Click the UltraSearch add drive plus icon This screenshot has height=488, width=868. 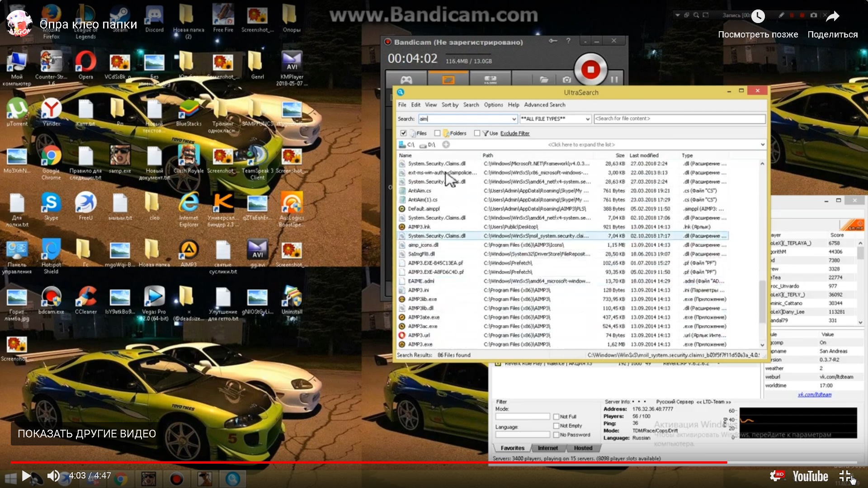(x=446, y=145)
